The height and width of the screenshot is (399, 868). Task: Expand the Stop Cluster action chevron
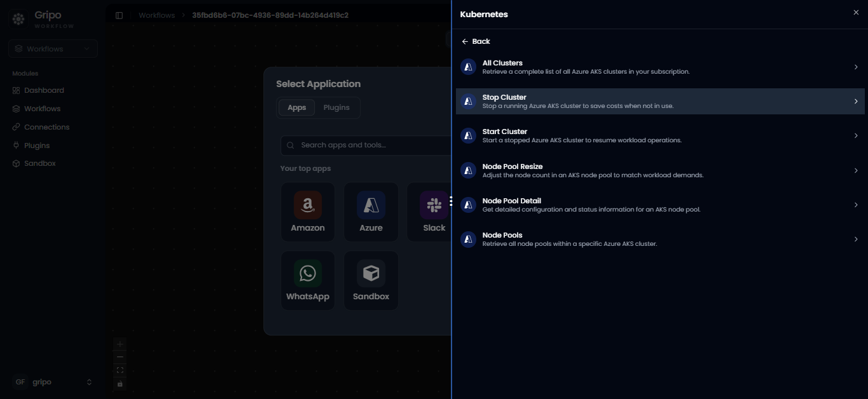click(856, 102)
